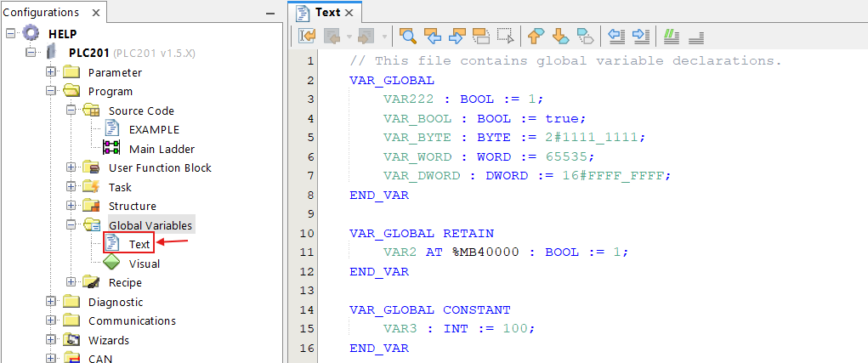Expand the User Function Block node

coord(71,167)
